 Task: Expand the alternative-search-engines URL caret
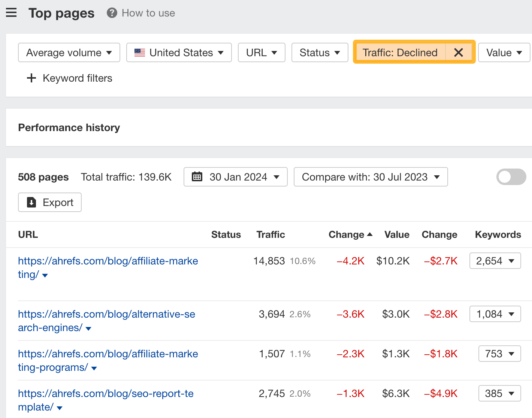88,328
